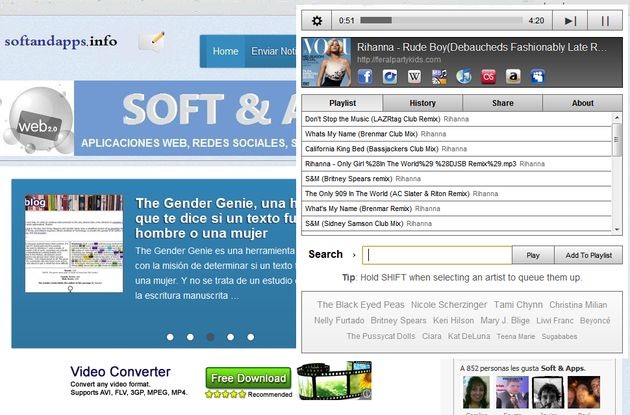Click the MySpace icon

coord(538,76)
